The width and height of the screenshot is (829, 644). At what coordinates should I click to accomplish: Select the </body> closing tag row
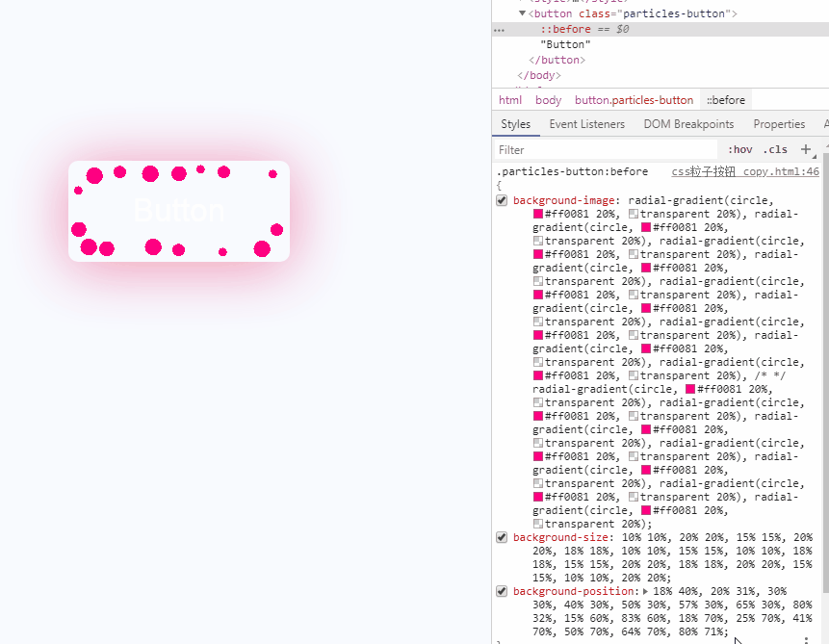539,75
